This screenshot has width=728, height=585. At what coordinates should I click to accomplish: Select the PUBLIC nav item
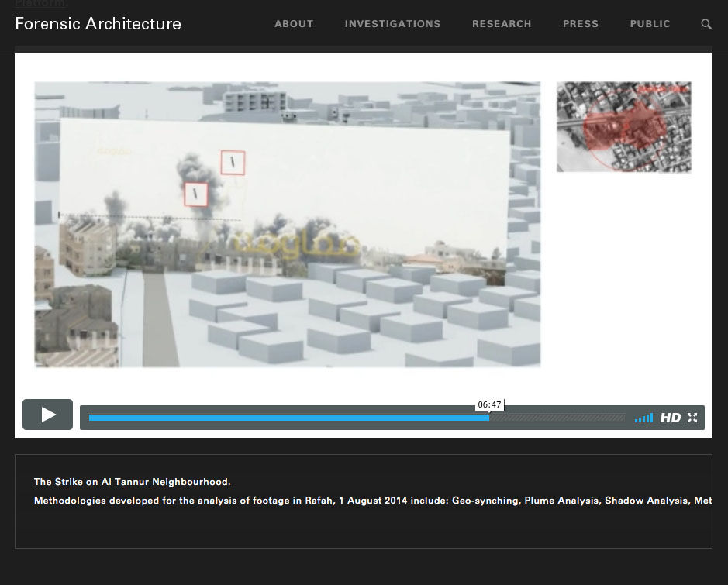coord(650,24)
